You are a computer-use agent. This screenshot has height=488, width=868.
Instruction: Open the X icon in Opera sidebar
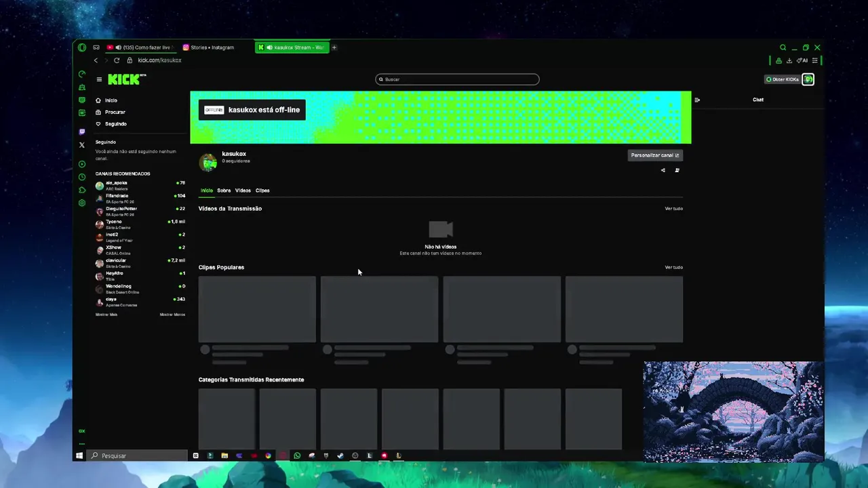[x=82, y=144]
